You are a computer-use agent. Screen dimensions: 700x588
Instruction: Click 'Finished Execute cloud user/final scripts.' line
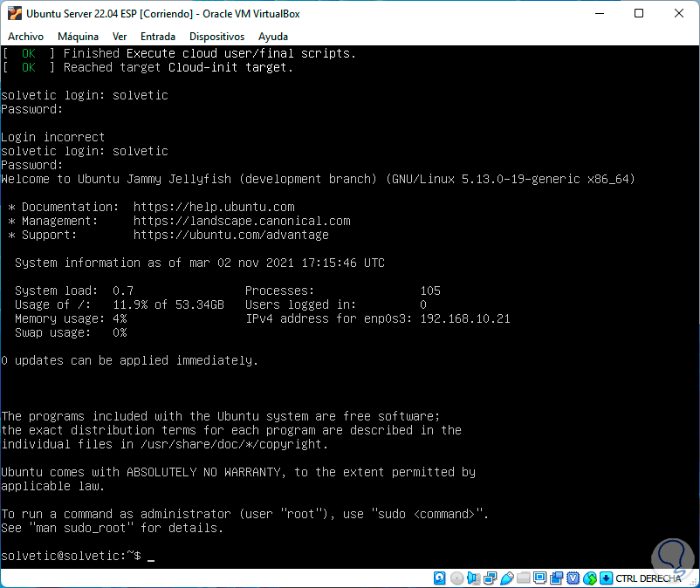pyautogui.click(x=179, y=53)
